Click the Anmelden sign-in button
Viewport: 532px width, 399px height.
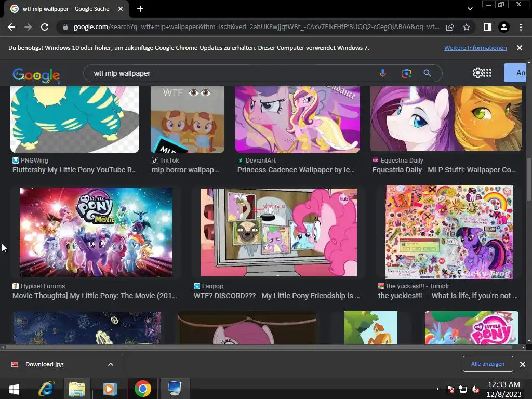point(515,73)
